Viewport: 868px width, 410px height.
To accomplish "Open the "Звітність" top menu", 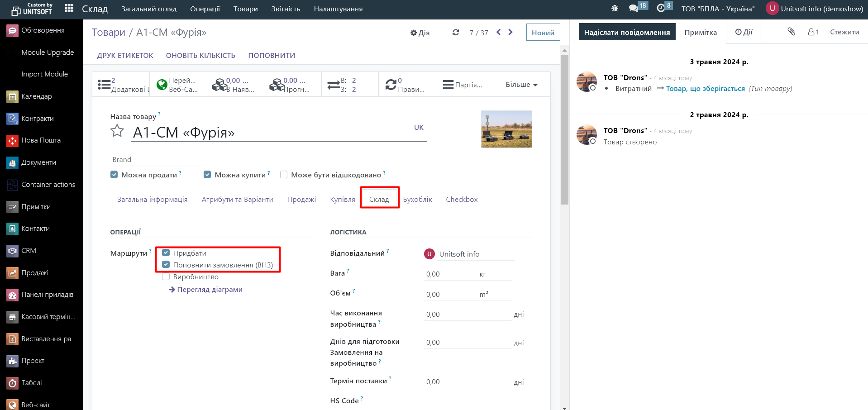I will tap(286, 9).
